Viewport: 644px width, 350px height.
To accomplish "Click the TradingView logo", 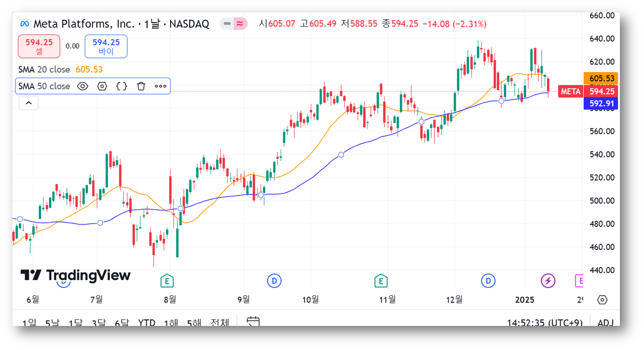I will [75, 275].
